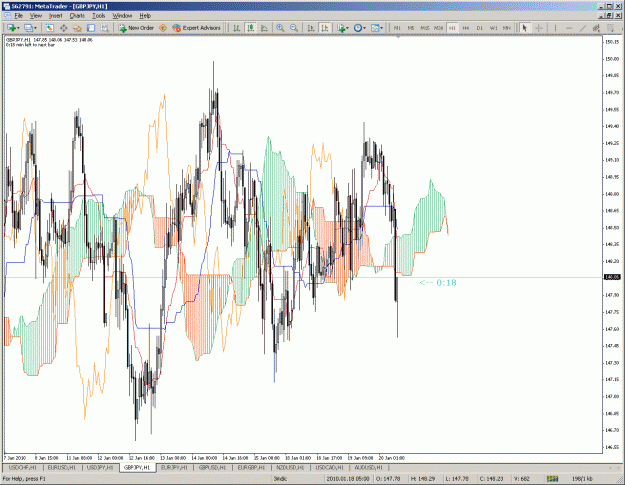
Task: Switch to the USDCHF,H1 chart tab
Action: (23, 467)
